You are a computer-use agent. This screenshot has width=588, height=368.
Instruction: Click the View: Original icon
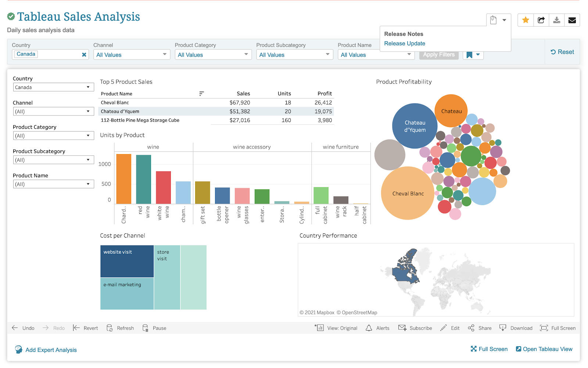(319, 328)
